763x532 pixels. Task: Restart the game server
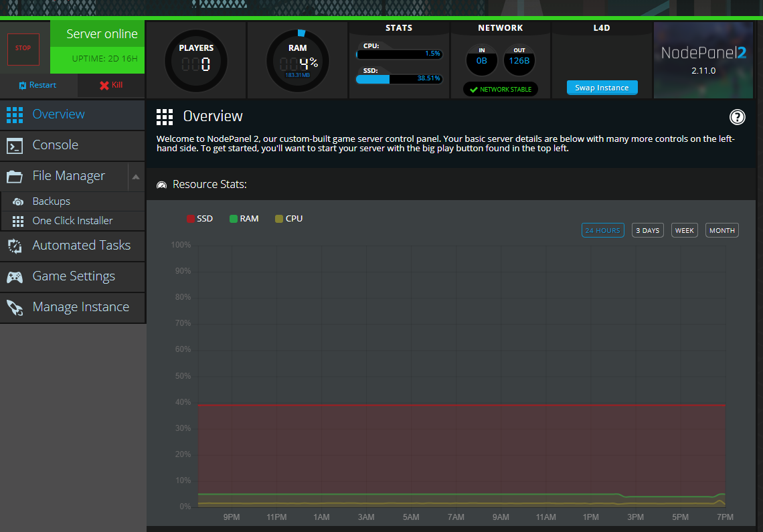click(38, 86)
